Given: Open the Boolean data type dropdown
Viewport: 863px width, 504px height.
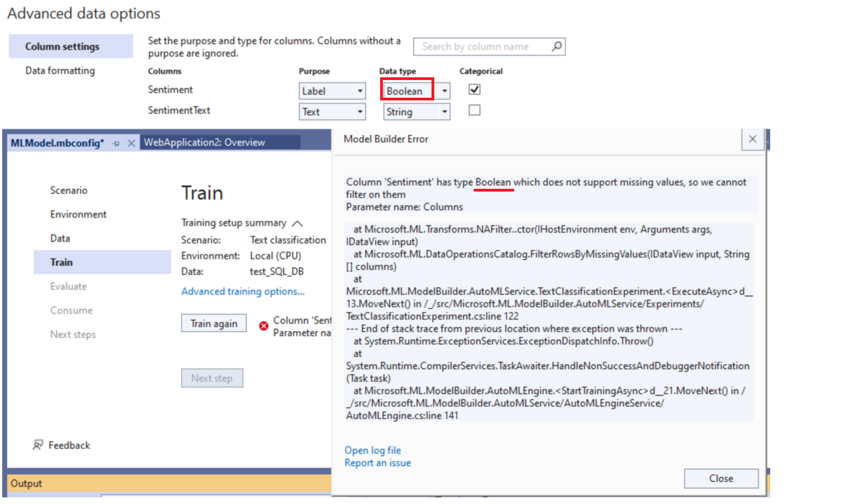Looking at the screenshot, I should click(444, 91).
